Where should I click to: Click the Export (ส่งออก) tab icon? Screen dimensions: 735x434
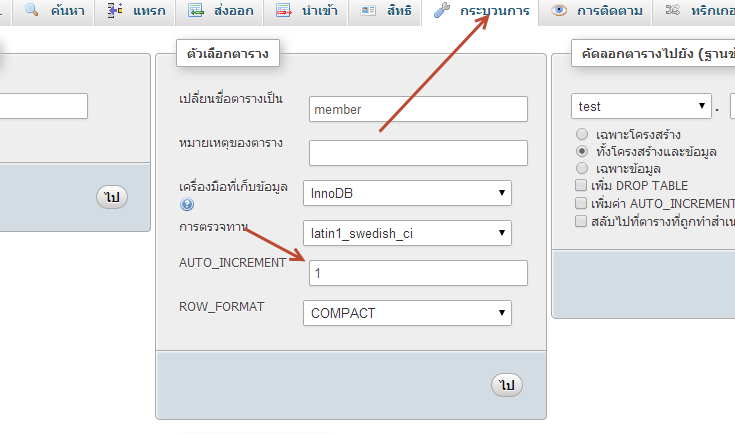point(196,10)
